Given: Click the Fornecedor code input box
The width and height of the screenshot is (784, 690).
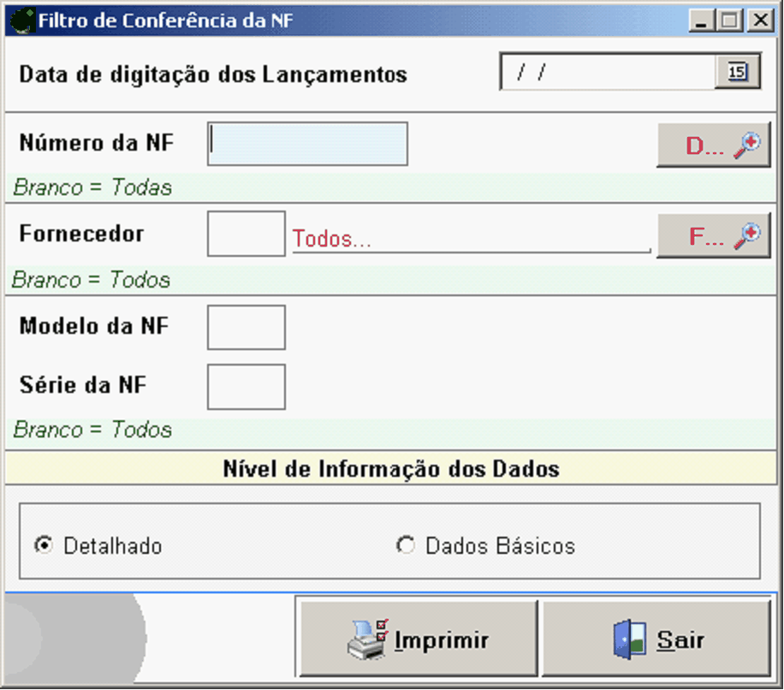Looking at the screenshot, I should [x=246, y=234].
